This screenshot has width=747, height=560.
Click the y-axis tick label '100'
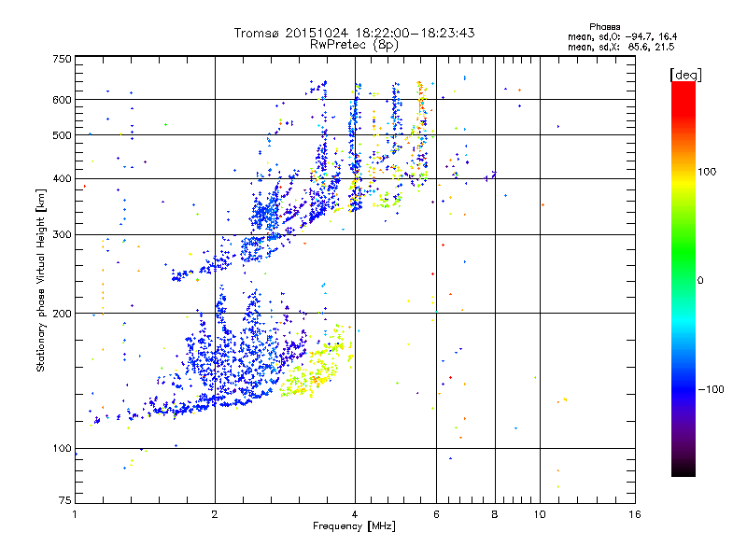point(63,448)
